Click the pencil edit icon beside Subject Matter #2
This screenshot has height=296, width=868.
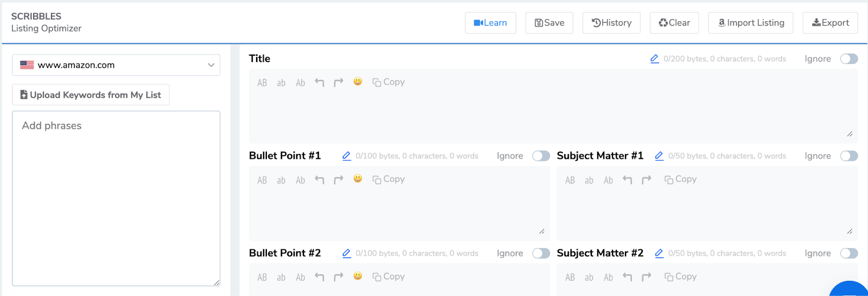659,253
